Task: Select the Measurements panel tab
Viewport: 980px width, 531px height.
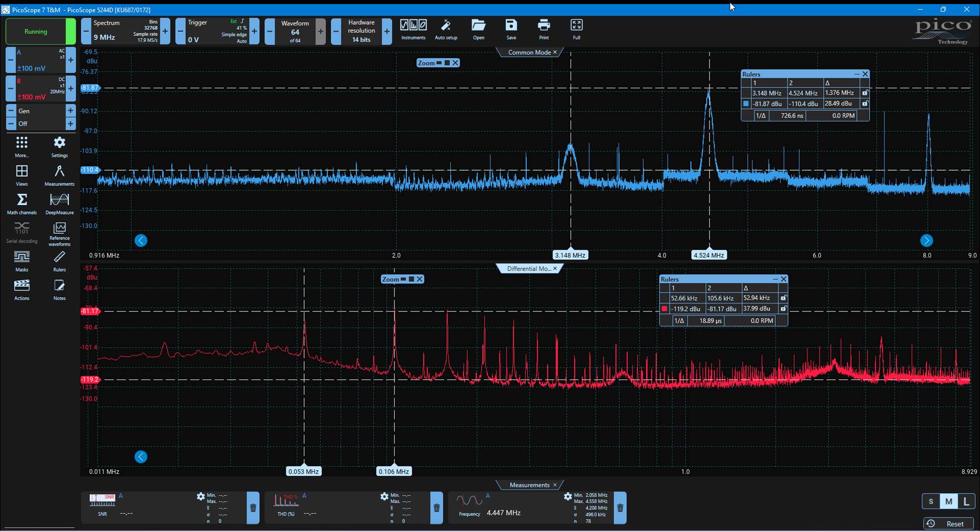Action: (x=529, y=485)
